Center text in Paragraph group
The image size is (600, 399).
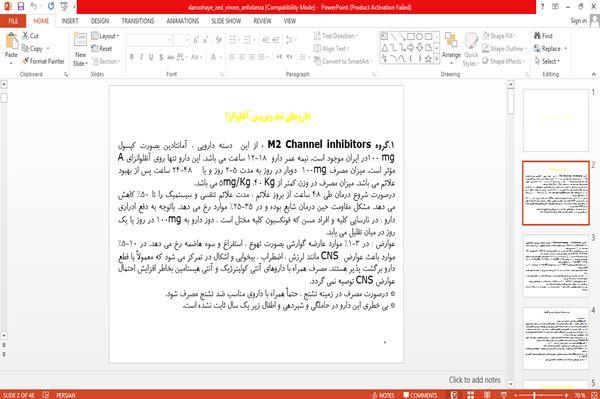(x=242, y=57)
